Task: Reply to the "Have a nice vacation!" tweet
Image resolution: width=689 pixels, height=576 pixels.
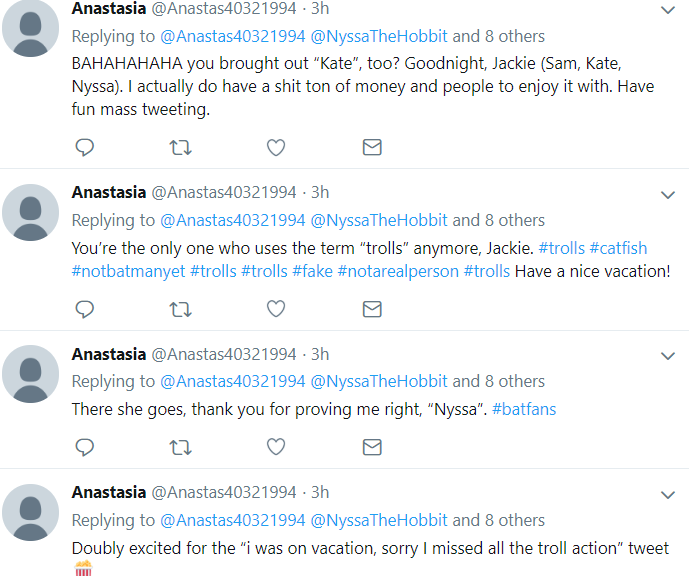Action: (x=84, y=309)
